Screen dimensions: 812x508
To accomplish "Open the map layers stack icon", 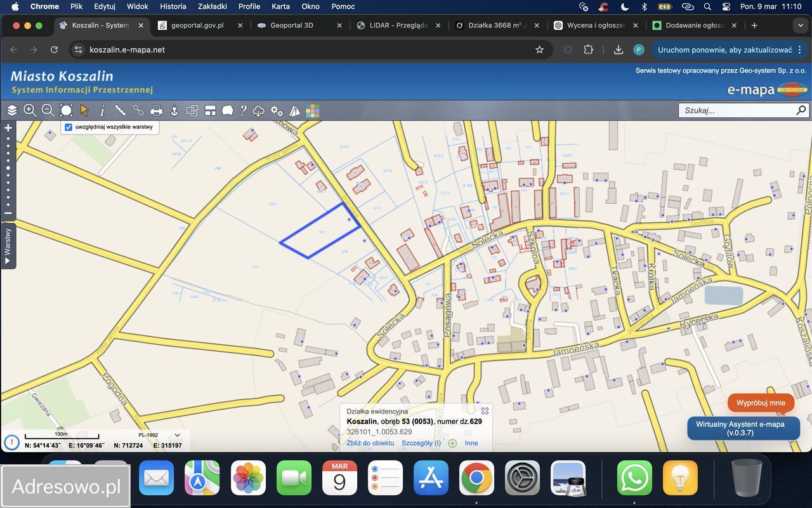I will tap(12, 110).
